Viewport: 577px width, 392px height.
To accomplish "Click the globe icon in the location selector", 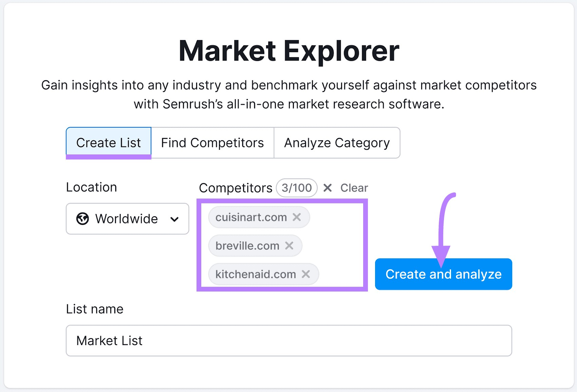I will coord(83,219).
